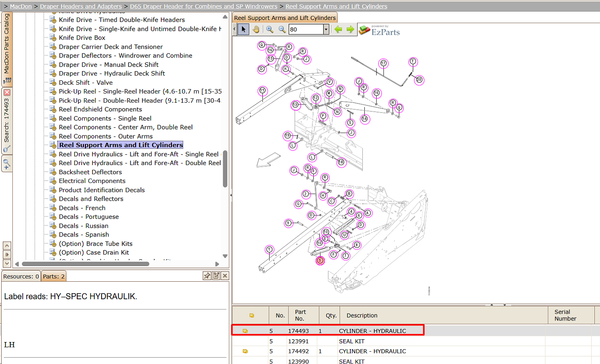Zoom out of the parts diagram

282,29
